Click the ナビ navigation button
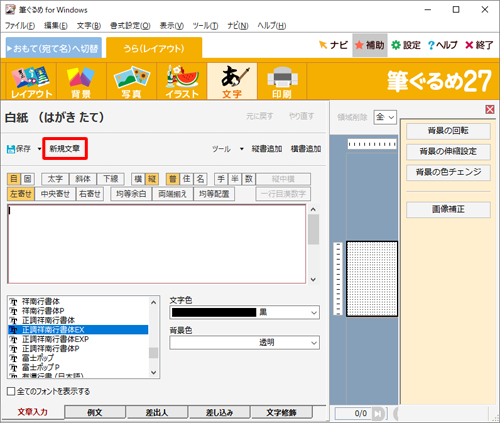The width and height of the screenshot is (500, 423). (x=333, y=45)
